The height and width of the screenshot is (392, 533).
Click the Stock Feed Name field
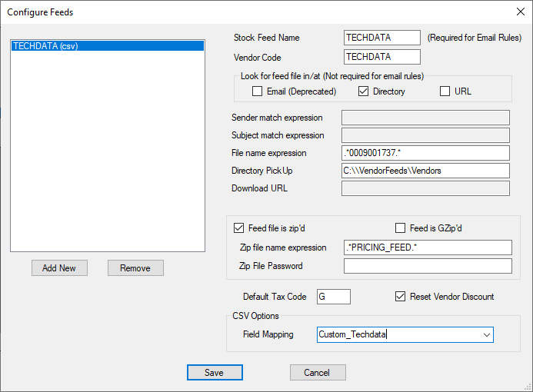click(x=381, y=38)
